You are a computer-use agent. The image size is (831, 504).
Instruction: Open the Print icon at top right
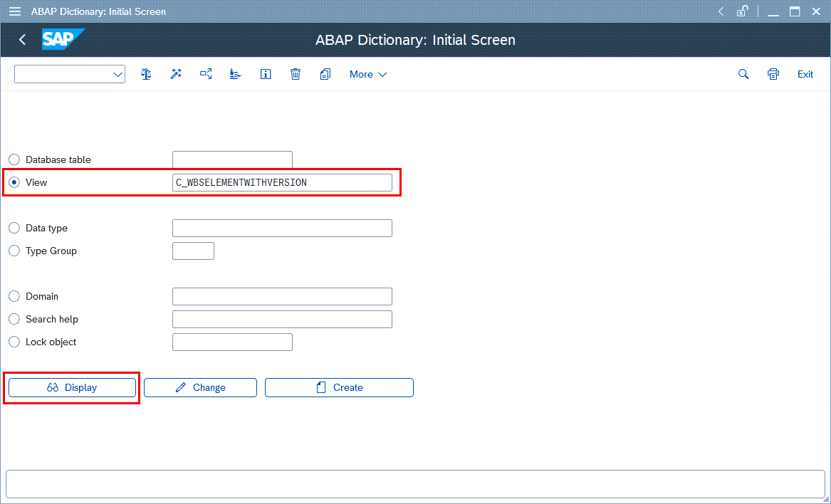pyautogui.click(x=773, y=74)
